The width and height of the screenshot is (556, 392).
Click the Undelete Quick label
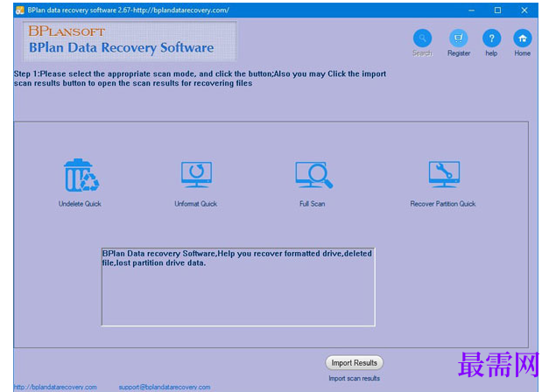(80, 204)
